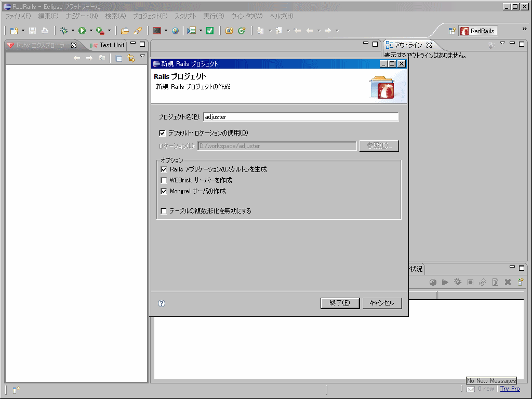Toggle the use default location checkbox
This screenshot has width=532, height=399.
pos(162,133)
